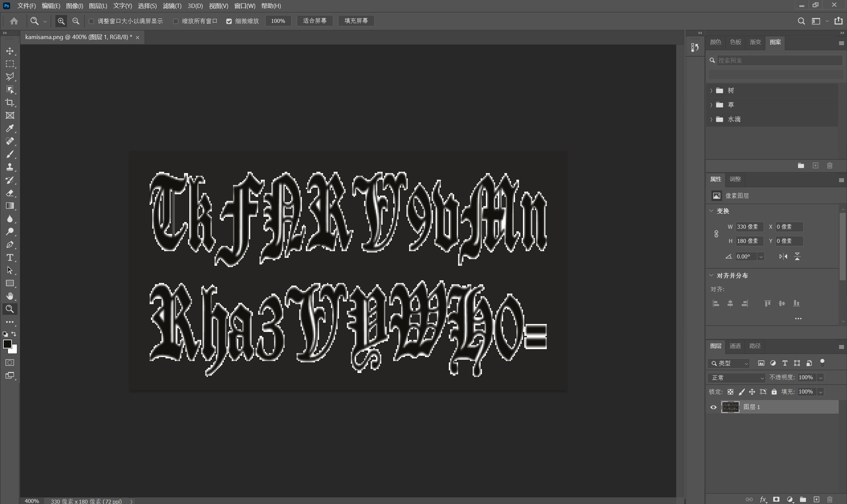The image size is (847, 504).
Task: Open the 图像(I) menu
Action: 74,6
